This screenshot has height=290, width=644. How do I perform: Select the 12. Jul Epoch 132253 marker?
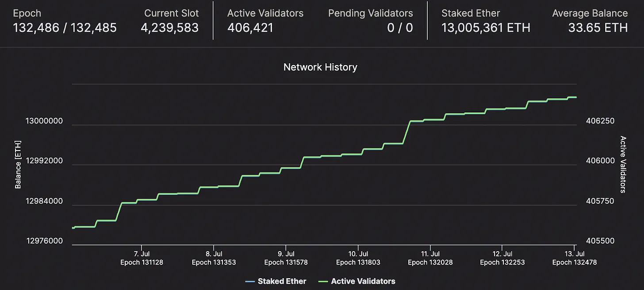(x=502, y=258)
